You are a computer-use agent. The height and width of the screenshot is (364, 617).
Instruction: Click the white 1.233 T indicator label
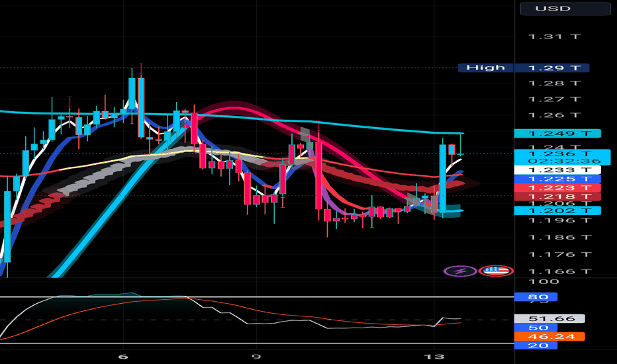coord(557,170)
